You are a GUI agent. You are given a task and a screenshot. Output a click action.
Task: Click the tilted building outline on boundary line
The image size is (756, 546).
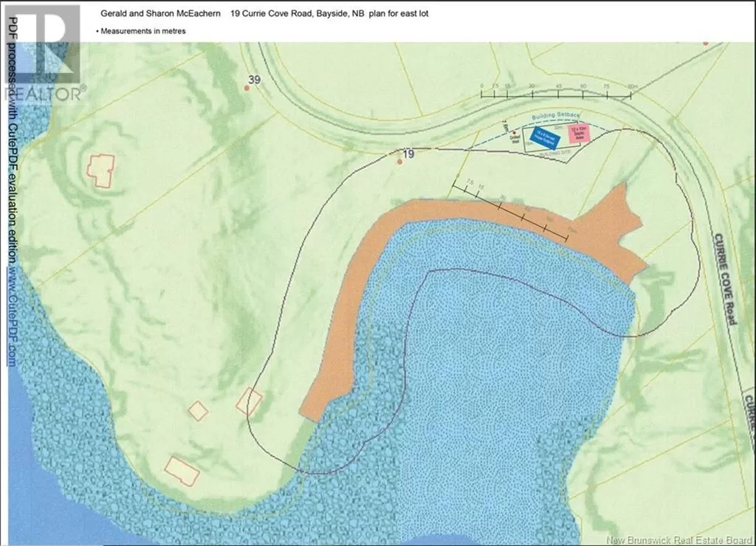tap(250, 401)
